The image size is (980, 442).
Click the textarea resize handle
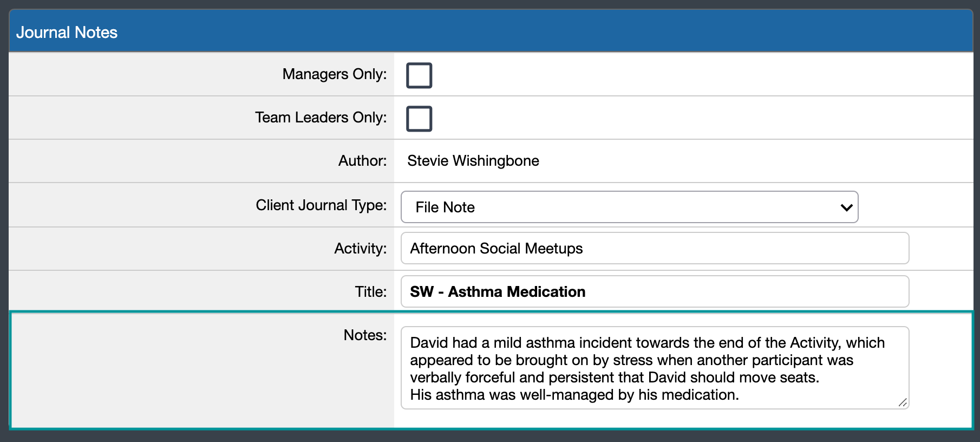pos(903,403)
